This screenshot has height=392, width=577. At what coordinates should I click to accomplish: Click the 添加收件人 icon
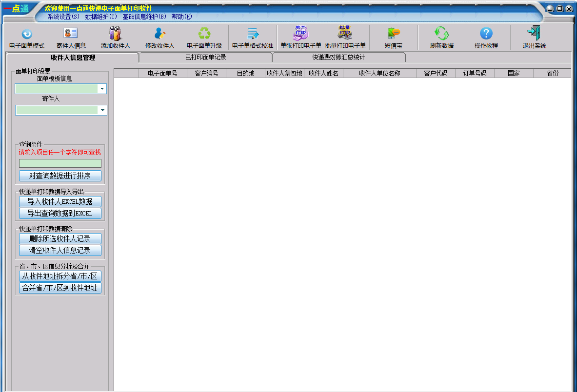tap(116, 34)
